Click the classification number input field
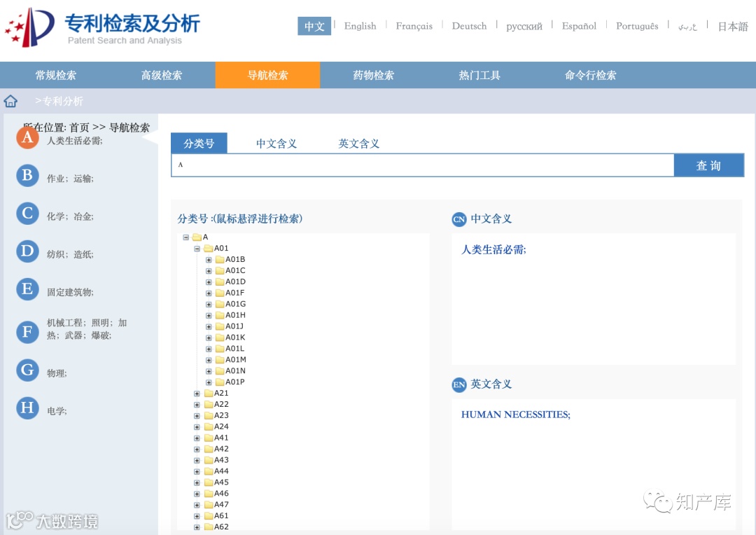The height and width of the screenshot is (535, 756). 423,165
